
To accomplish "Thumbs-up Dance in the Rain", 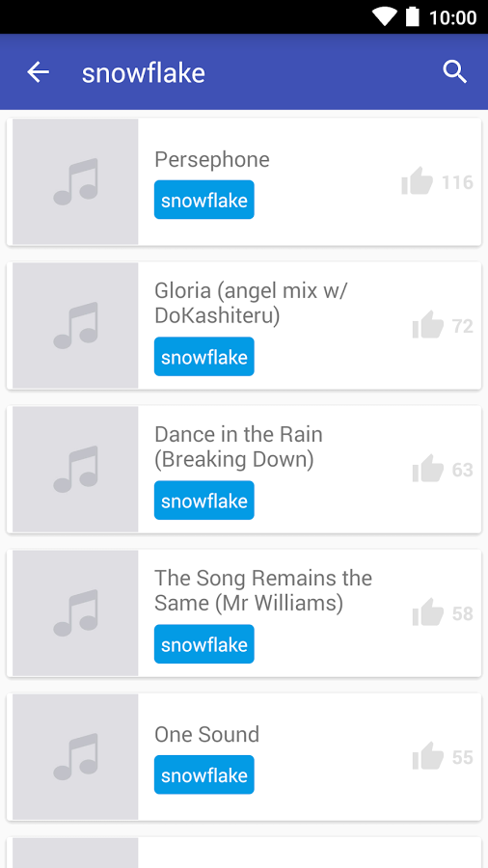I will [428, 470].
